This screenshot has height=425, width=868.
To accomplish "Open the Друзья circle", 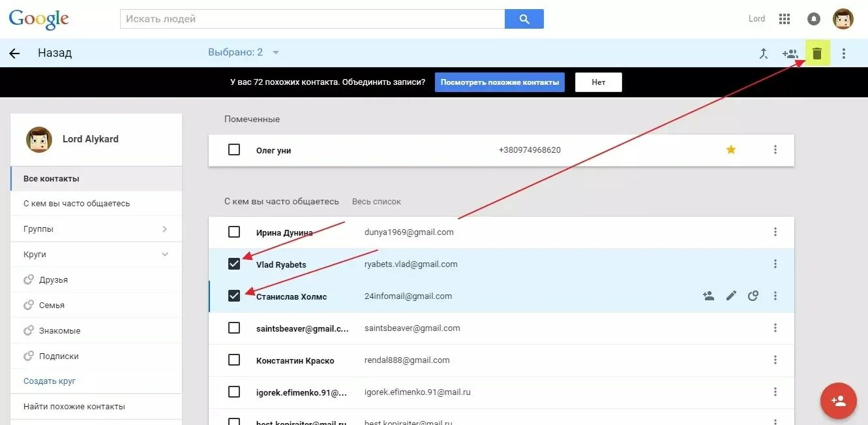I will click(x=96, y=280).
